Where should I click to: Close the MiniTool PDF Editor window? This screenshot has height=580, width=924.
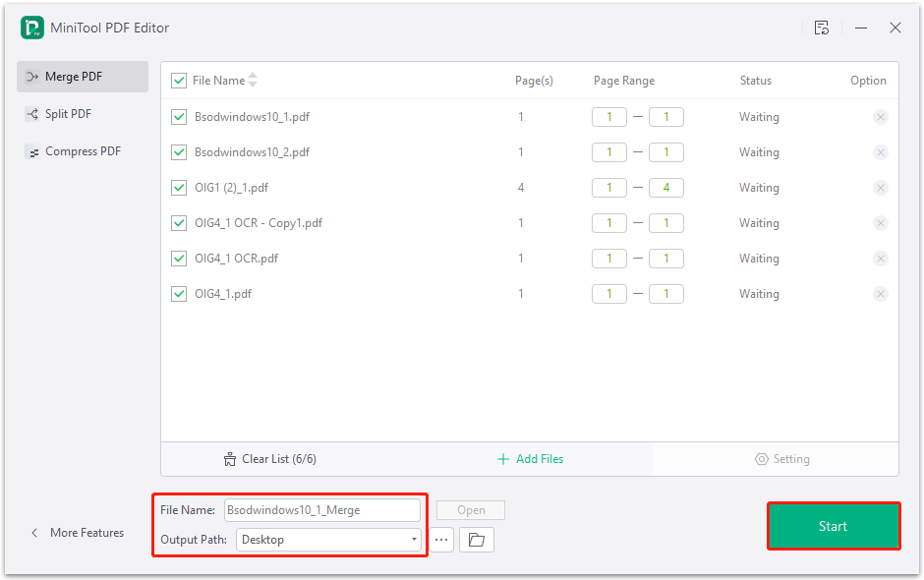895,28
